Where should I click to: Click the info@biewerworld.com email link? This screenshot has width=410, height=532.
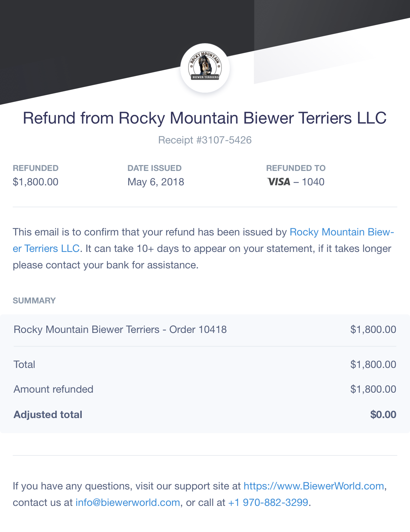(128, 502)
